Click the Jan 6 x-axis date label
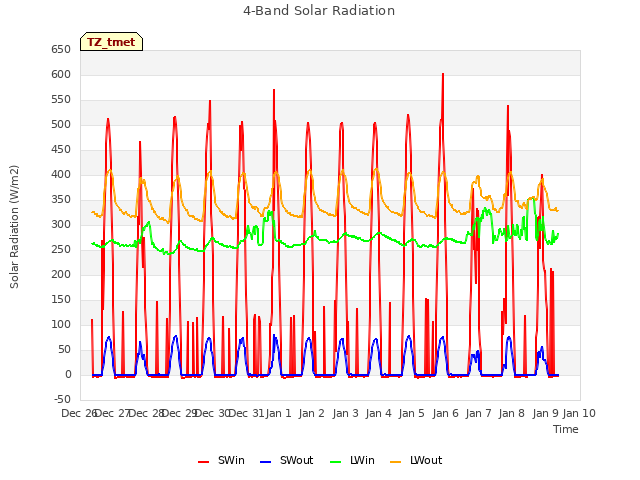This screenshot has height=480, width=640. pos(445,413)
